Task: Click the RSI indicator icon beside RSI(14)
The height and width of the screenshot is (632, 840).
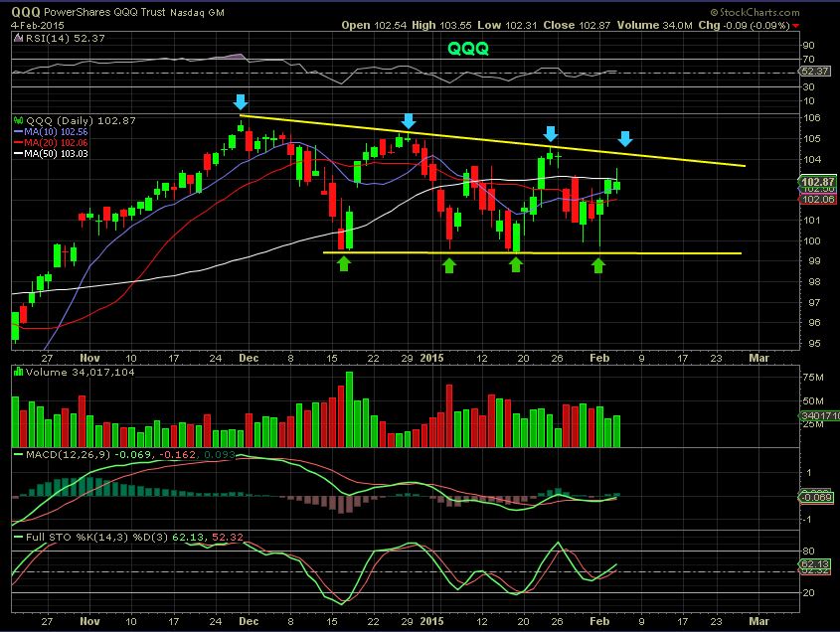Action: click(x=18, y=38)
